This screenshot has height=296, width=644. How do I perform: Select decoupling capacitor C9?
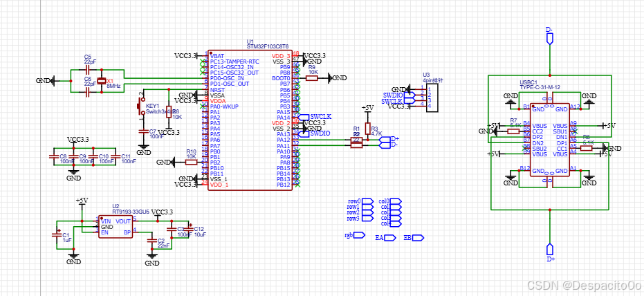[x=73, y=156]
